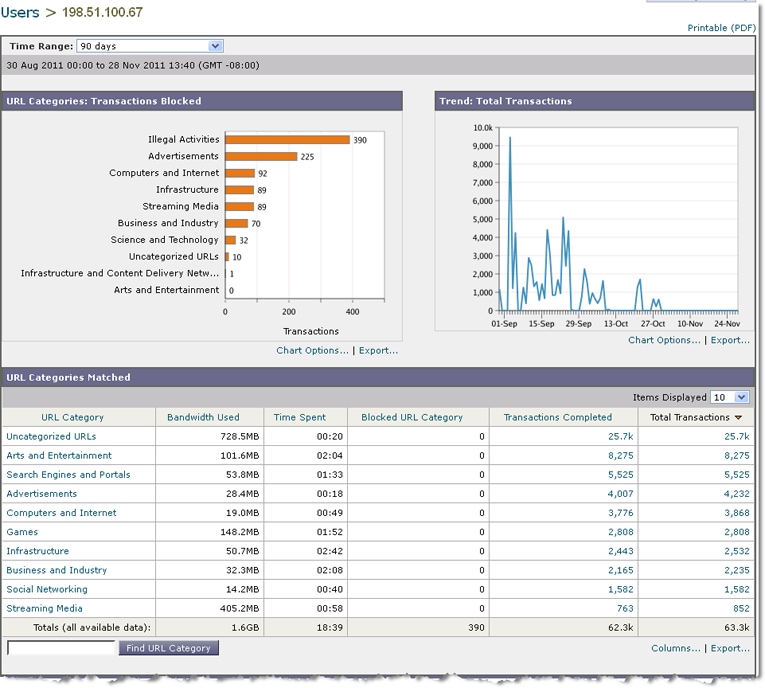The width and height of the screenshot is (765, 688).
Task: Open the Social Networking category link
Action: point(47,589)
